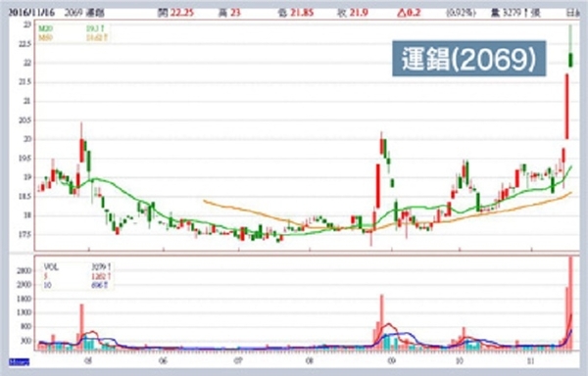This screenshot has height=376, width=588.
Task: Click the 10-day volume average legend entry
Action: [x=76, y=285]
